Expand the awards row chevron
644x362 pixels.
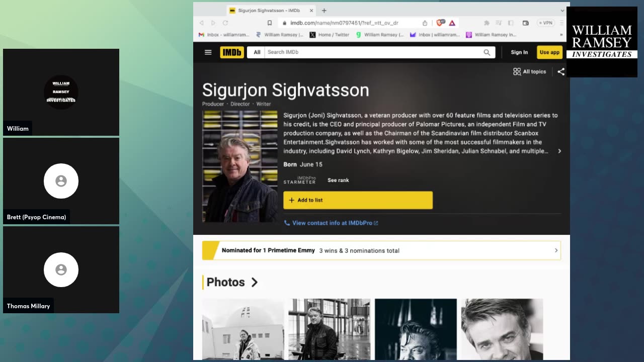556,250
